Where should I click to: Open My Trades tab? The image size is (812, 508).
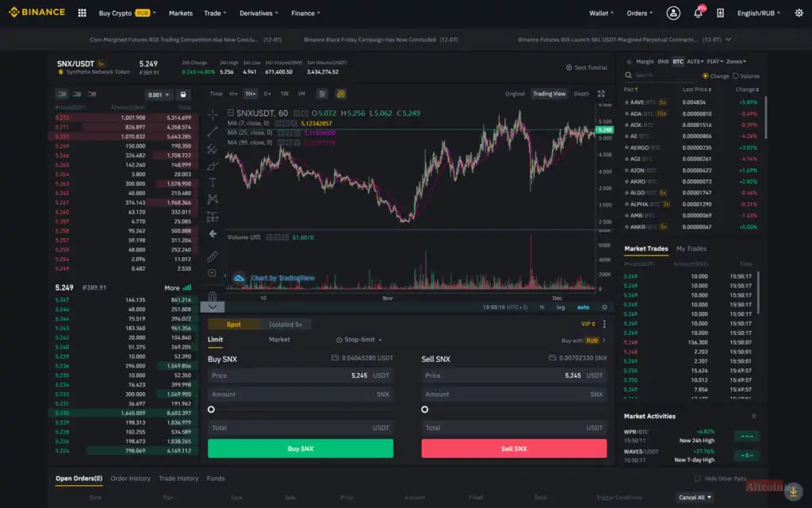(691, 248)
